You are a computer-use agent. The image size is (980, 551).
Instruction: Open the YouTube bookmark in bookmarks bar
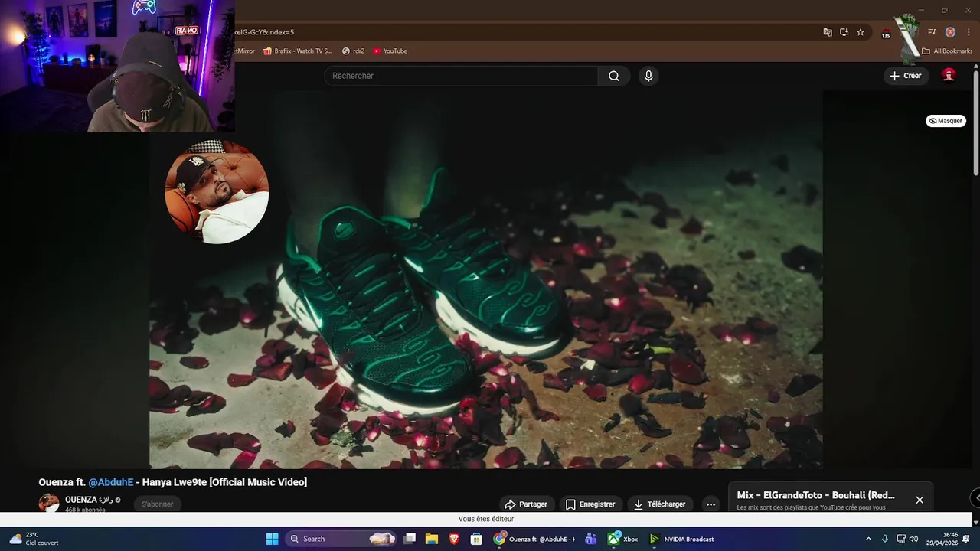(x=390, y=51)
